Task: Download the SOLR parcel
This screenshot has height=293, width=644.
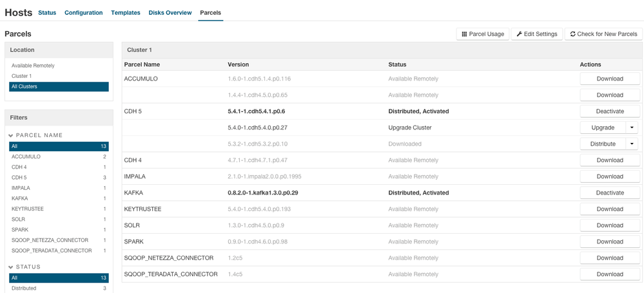Action: [x=610, y=225]
